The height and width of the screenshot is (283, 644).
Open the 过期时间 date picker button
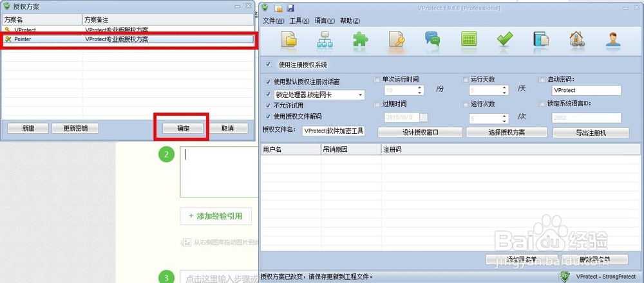click(x=424, y=117)
